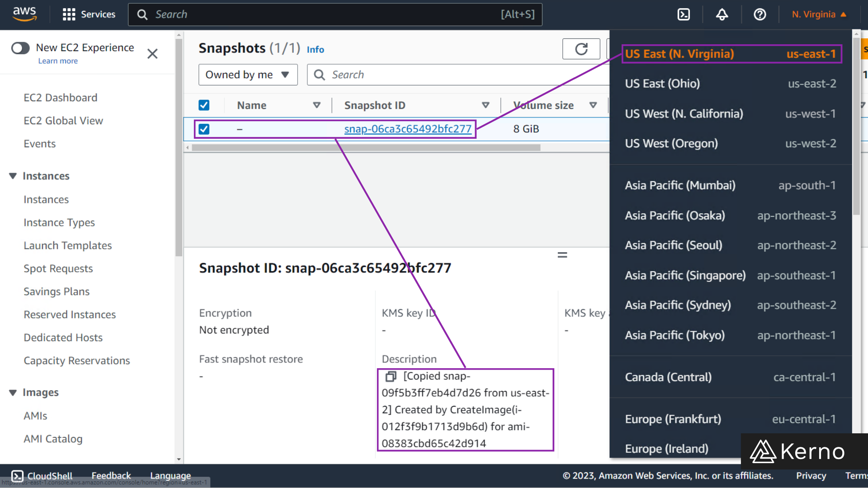This screenshot has height=488, width=868.
Task: Select Asia Pacific (Sydney) region
Action: (731, 305)
